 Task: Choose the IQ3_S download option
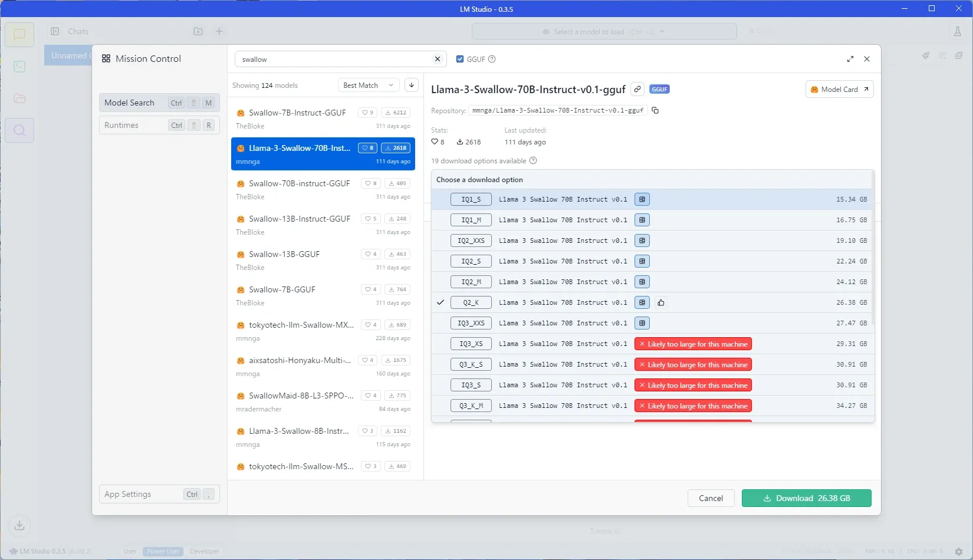coord(652,385)
